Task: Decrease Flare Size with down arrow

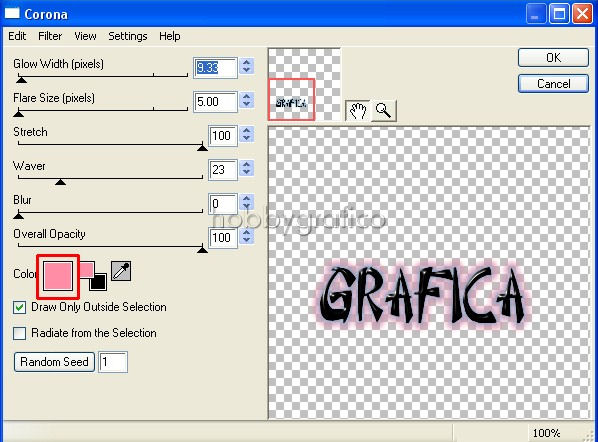Action: point(247,104)
